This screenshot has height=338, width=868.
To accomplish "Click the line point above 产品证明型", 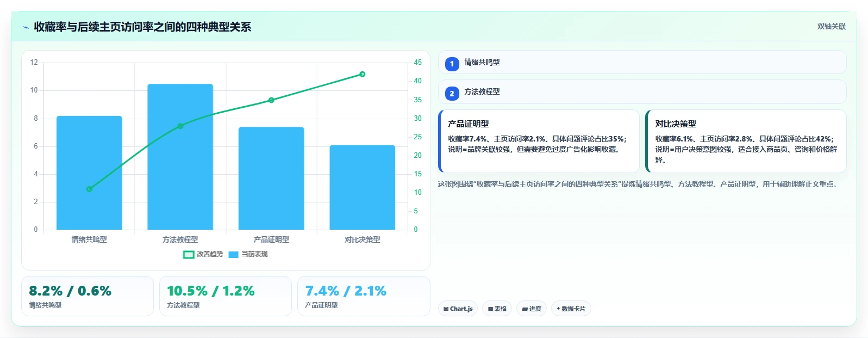I will pyautogui.click(x=271, y=100).
